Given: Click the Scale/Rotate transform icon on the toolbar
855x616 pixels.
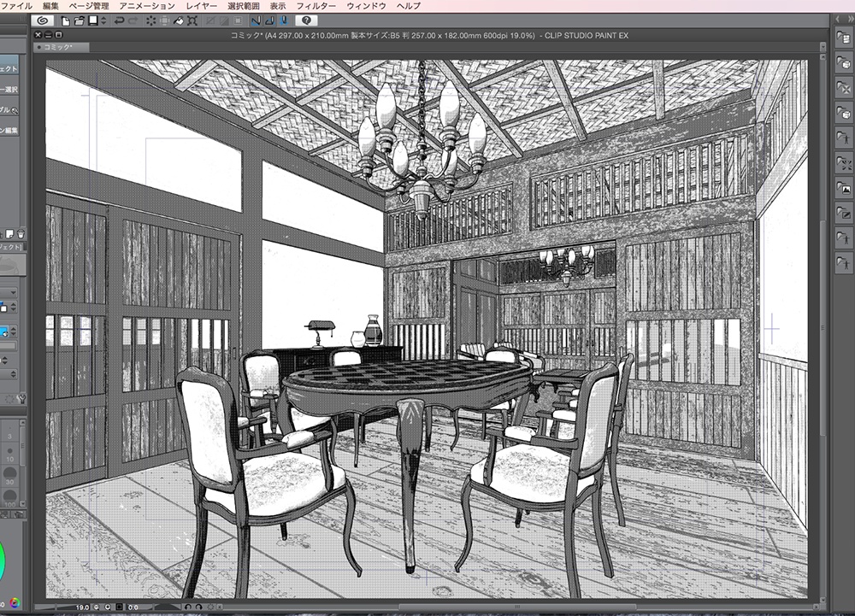Looking at the screenshot, I should (x=192, y=24).
